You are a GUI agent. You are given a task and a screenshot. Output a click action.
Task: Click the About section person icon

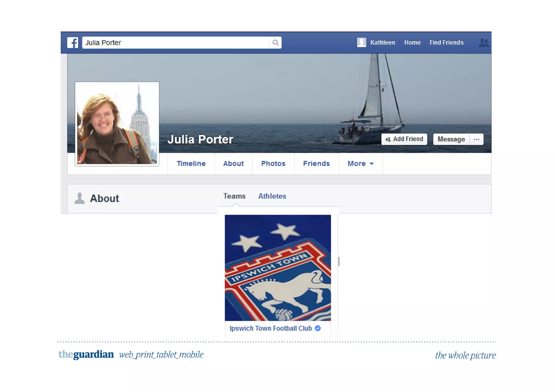80,198
